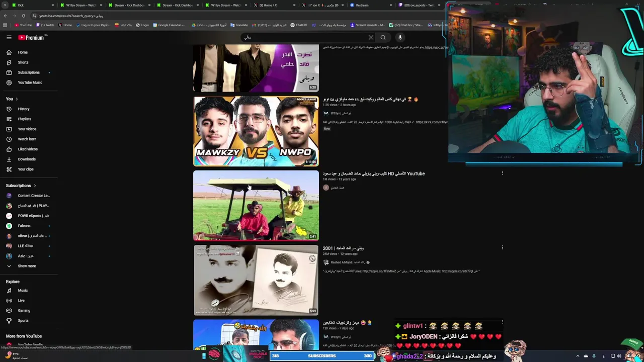This screenshot has height=362, width=644.
Task: Open the POWR eSports subscription channel
Action: pyautogui.click(x=28, y=216)
